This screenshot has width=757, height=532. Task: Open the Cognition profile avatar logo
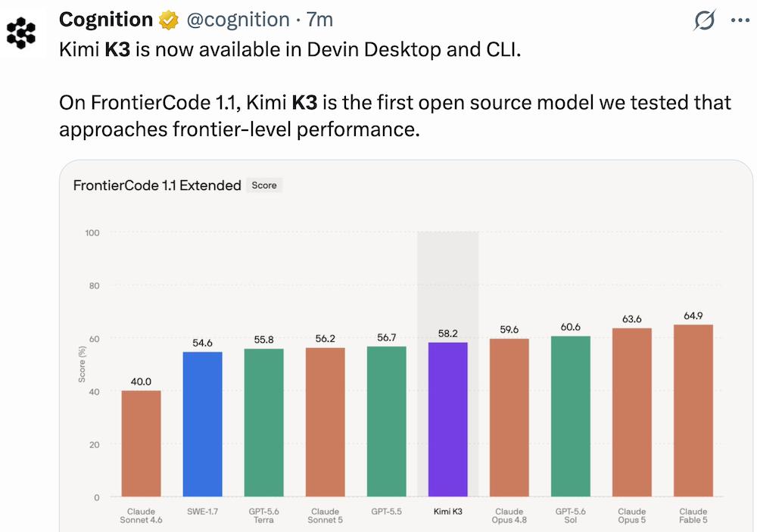21,33
